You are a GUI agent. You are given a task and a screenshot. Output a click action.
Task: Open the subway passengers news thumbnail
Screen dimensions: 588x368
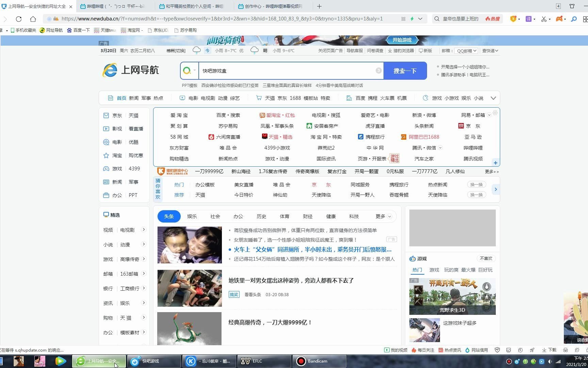(x=190, y=288)
